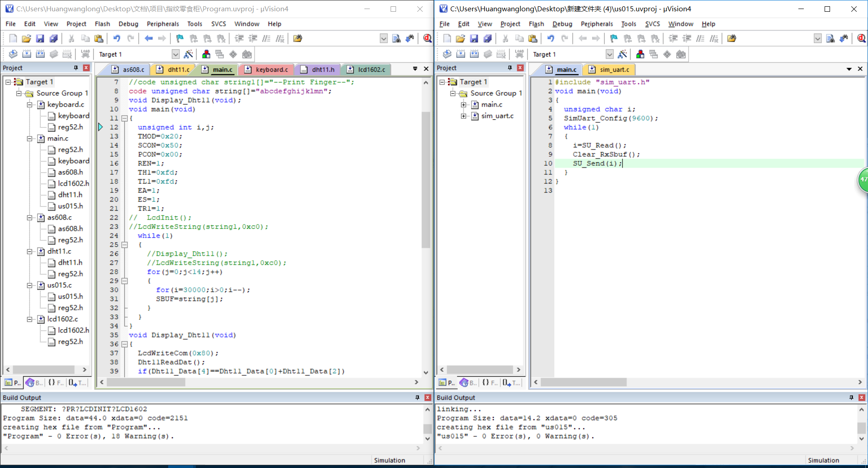Viewport: 868px width, 468px height.
Task: Open Target 1 dropdown in right window
Action: pos(609,54)
